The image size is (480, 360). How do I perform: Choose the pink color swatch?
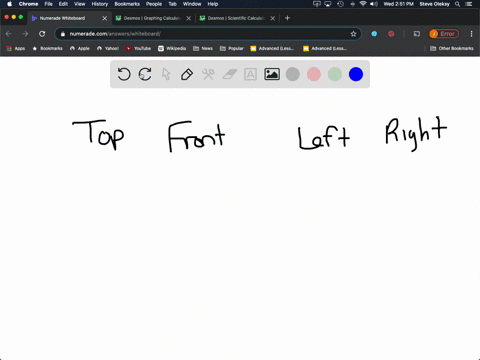coord(314,74)
